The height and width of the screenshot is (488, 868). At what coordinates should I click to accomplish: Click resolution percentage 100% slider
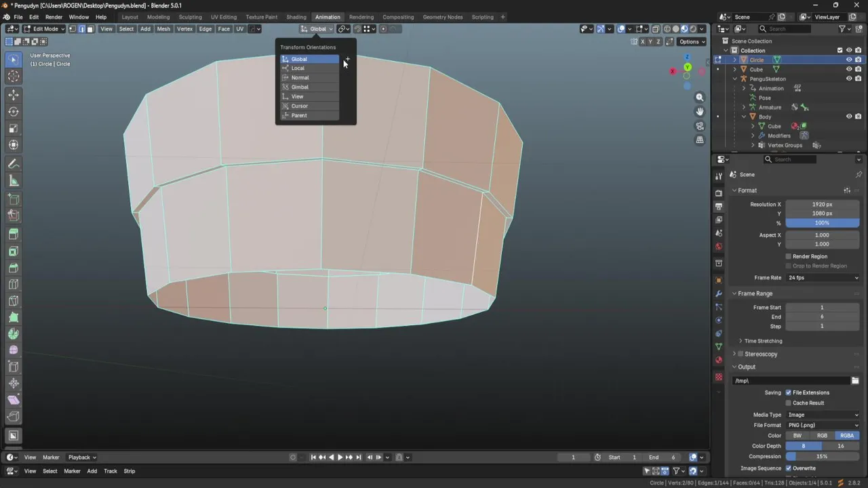823,223
